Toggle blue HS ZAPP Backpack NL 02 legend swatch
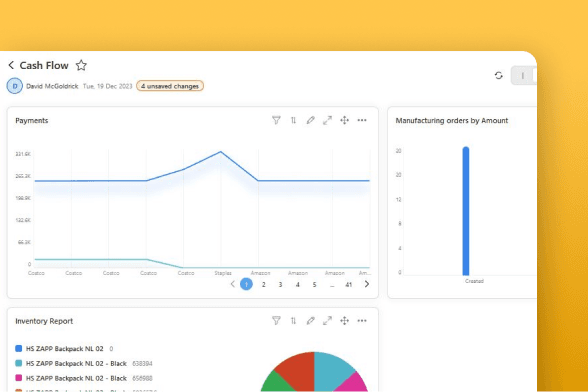 [18, 348]
